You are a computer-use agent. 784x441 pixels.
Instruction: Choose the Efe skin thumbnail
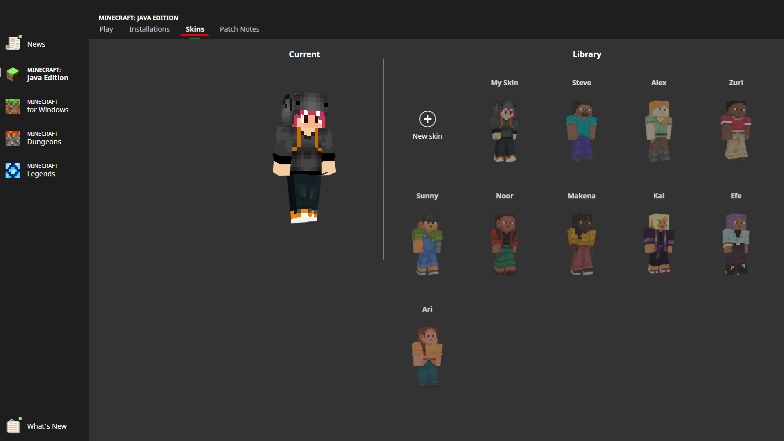coord(736,244)
